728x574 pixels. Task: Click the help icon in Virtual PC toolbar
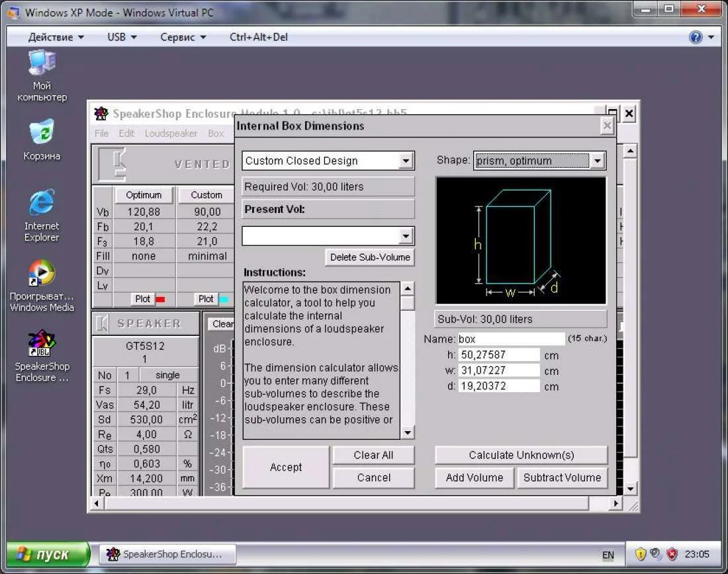coord(696,37)
